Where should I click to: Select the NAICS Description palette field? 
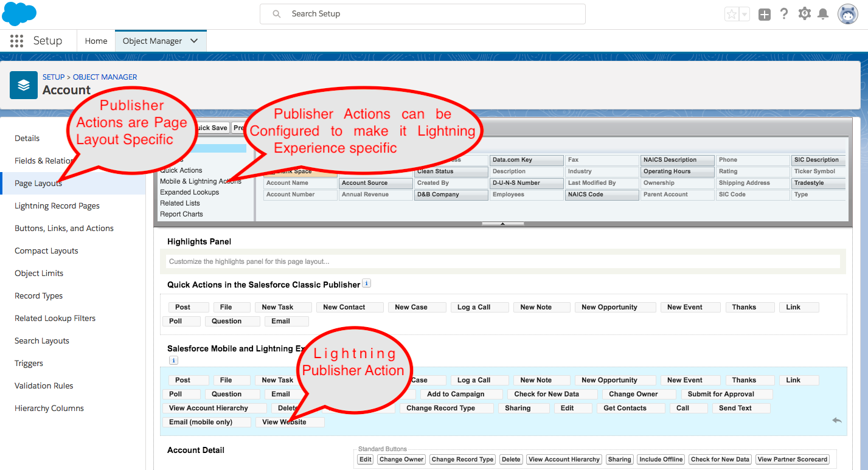point(678,160)
